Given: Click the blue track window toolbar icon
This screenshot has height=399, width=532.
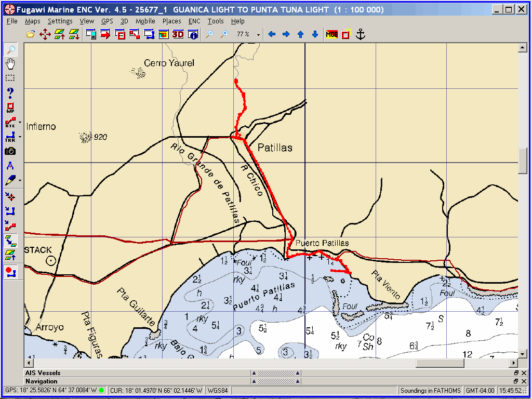Looking at the screenshot, I should 149,34.
